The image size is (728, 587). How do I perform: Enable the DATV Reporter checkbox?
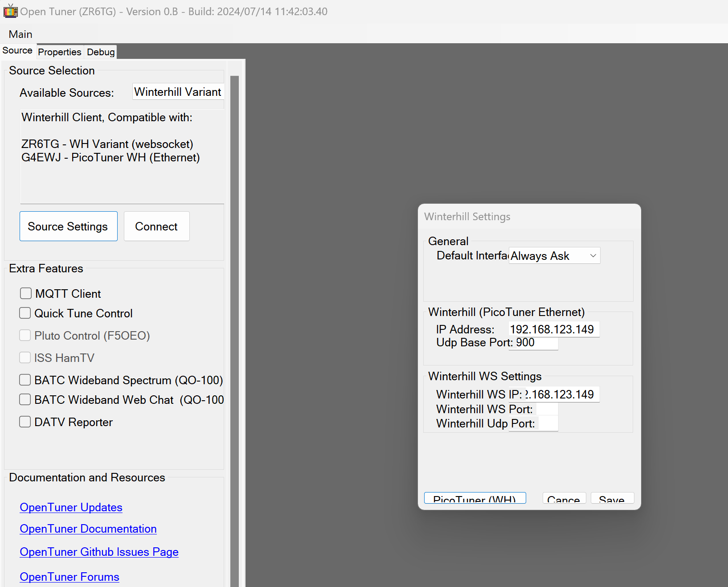[x=25, y=422]
